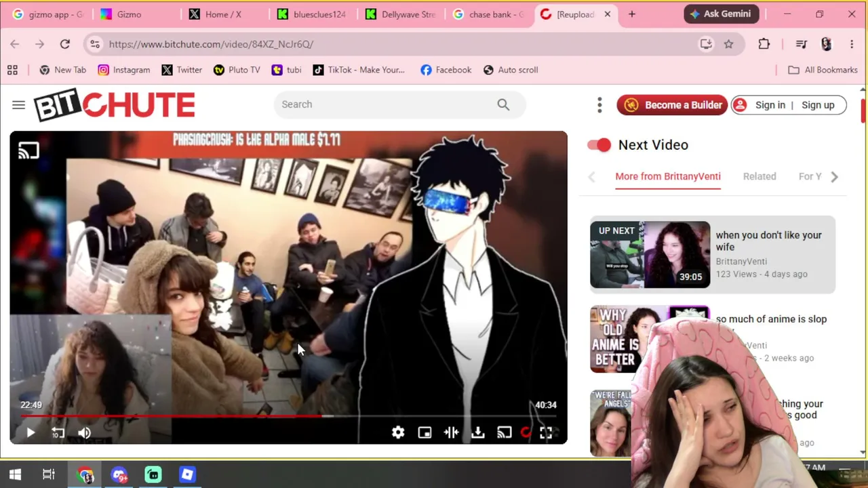
Task: Open the All Bookmarks folder
Action: [x=823, y=70]
